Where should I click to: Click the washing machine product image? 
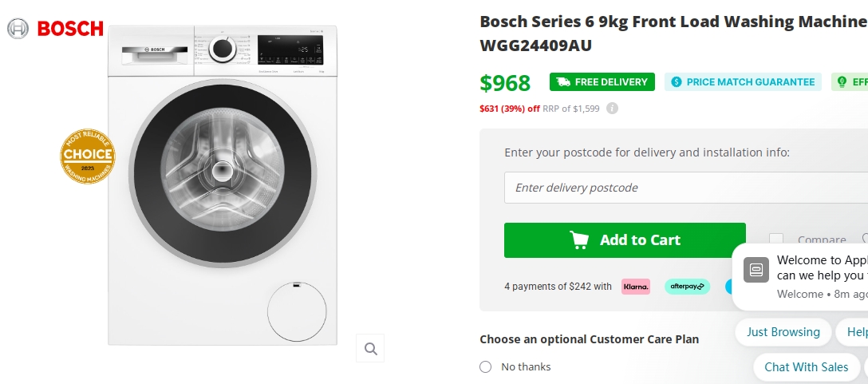click(223, 184)
